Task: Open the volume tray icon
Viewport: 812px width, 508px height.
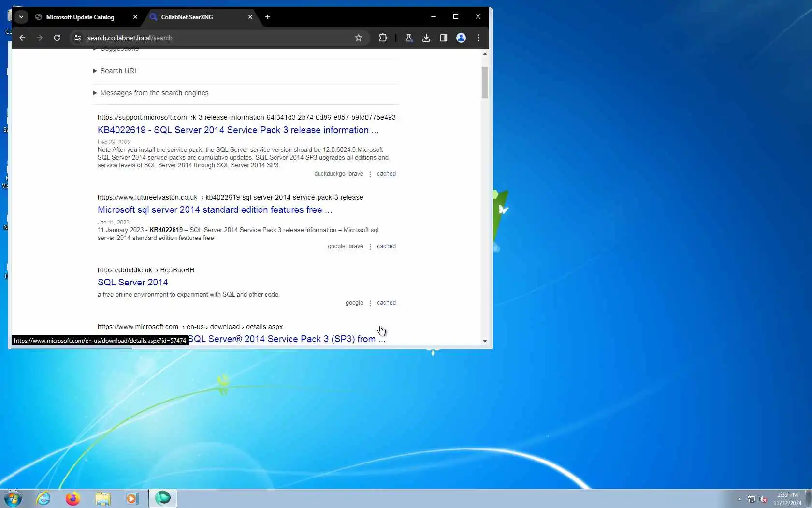Action: pos(763,499)
